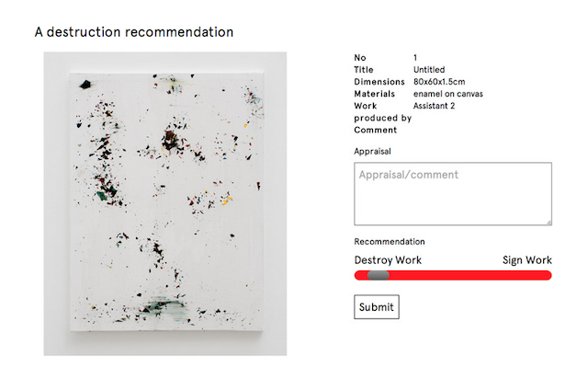Open the painting image thumbnail

point(165,203)
